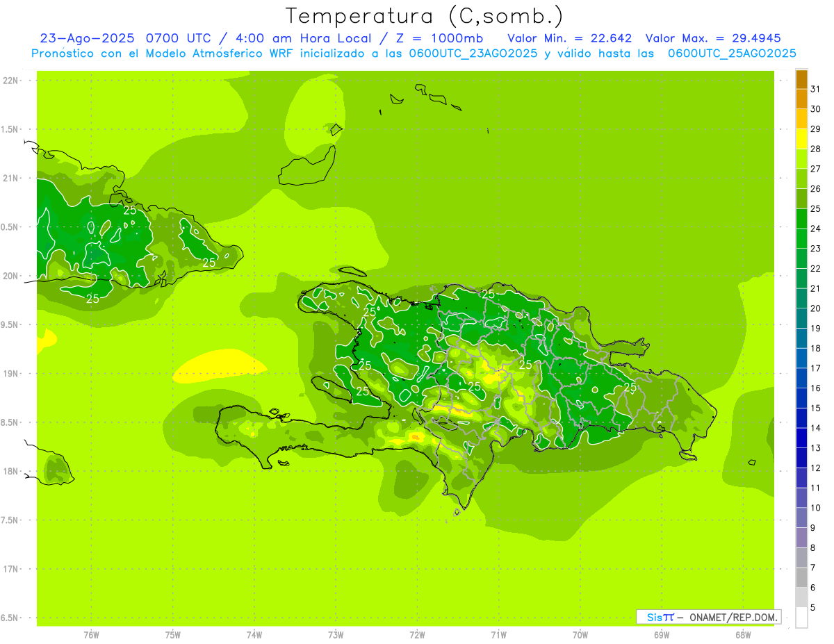Screen dimensions: 834x644
Task: Click the legend value 25
Action: click(x=815, y=208)
